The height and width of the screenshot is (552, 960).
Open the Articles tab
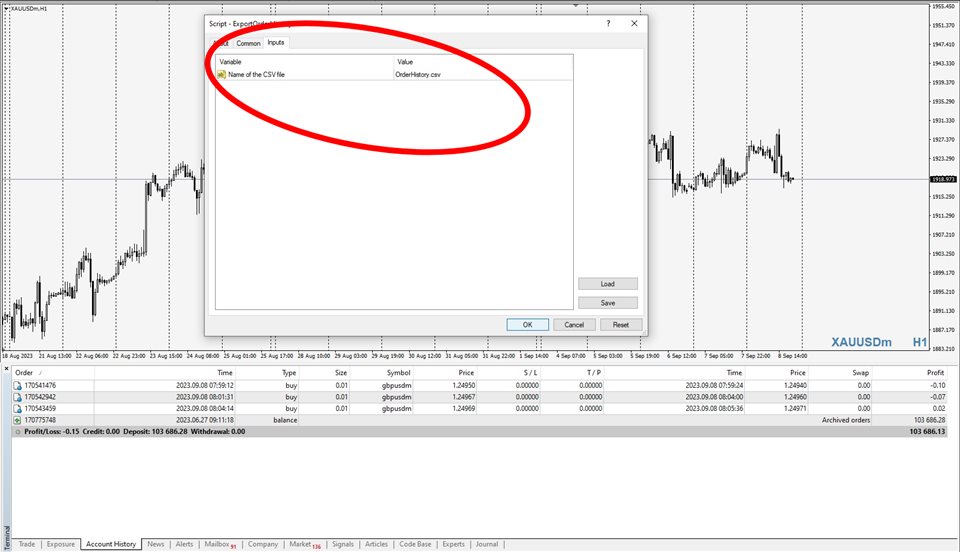click(x=376, y=544)
